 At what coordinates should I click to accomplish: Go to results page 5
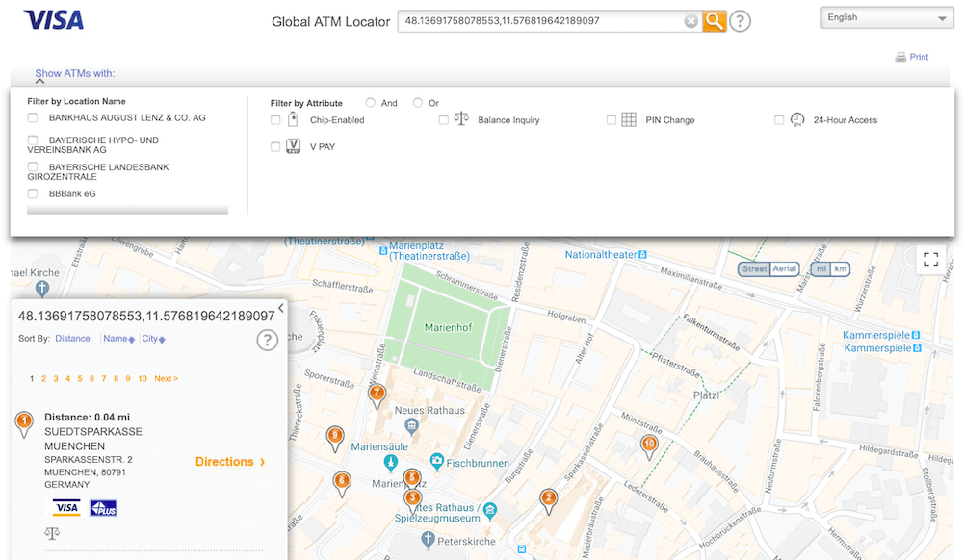(80, 379)
